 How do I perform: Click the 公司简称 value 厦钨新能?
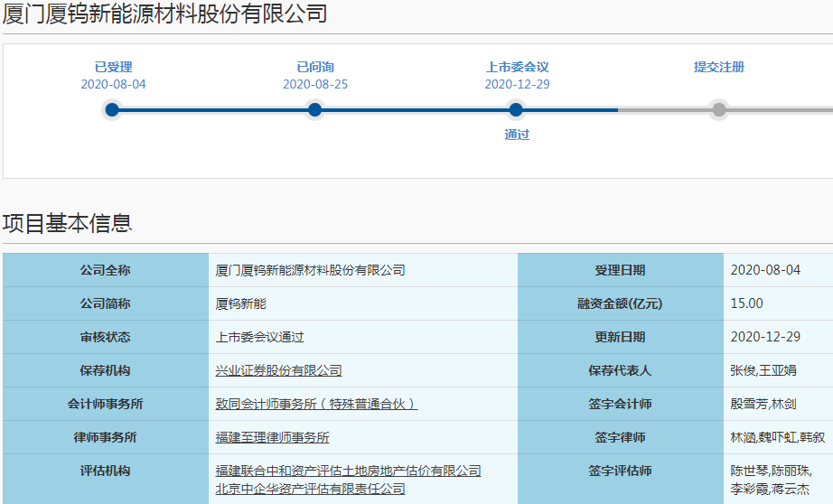241,303
